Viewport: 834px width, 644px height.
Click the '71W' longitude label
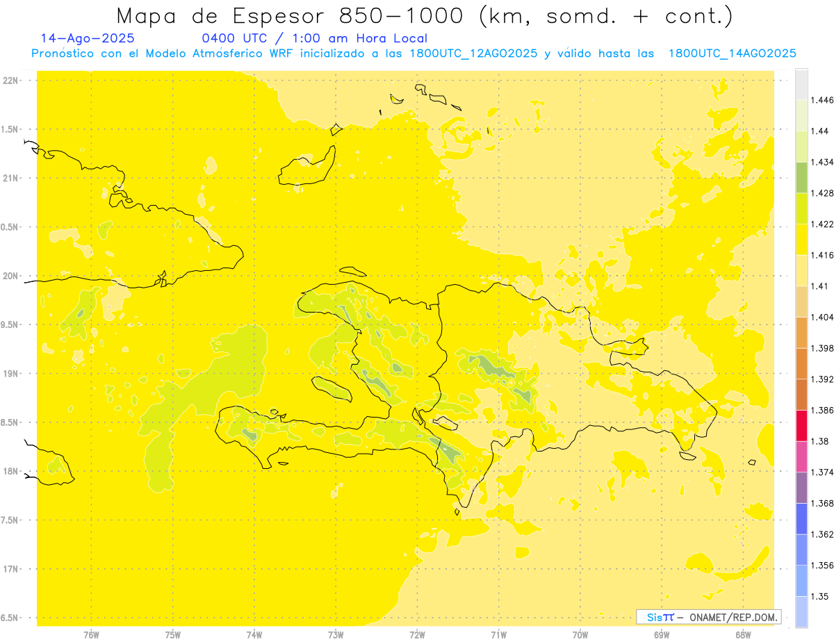coord(498,634)
